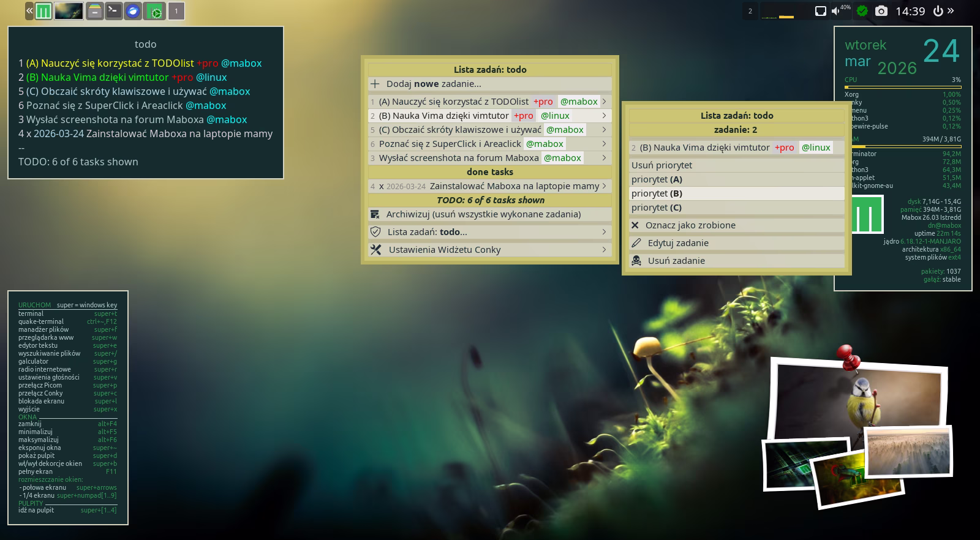Launch the blue web browser icon
Viewport: 980px width, 540px height.
coord(132,11)
